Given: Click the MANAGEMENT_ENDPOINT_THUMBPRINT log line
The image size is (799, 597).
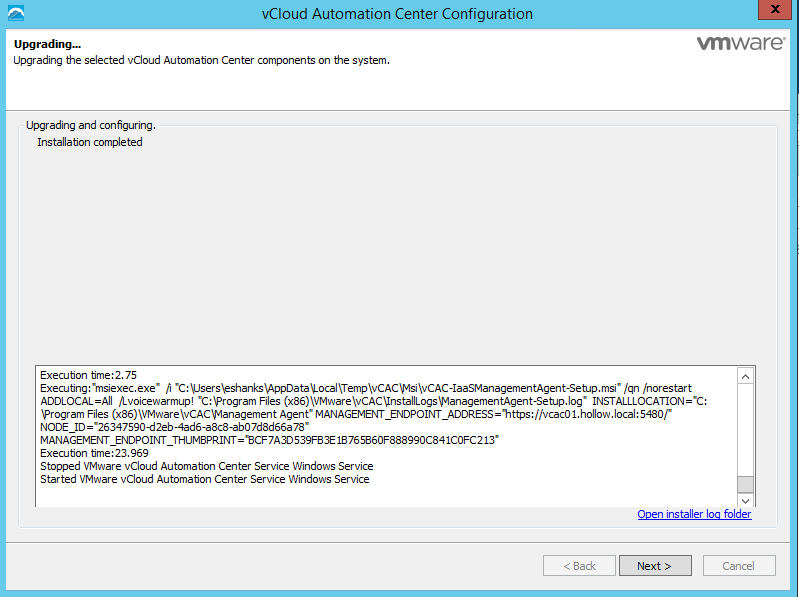Looking at the screenshot, I should point(268,440).
